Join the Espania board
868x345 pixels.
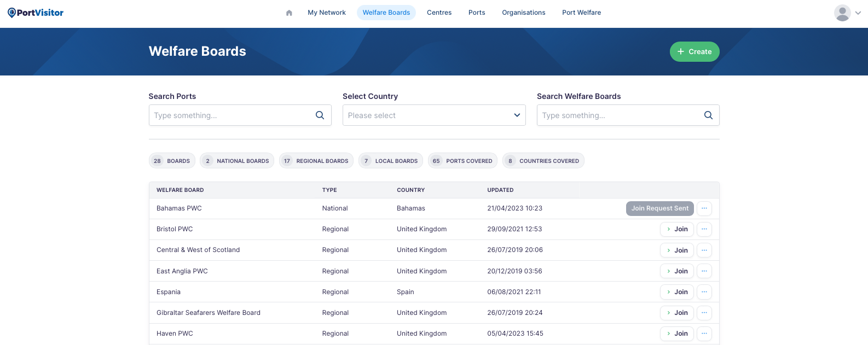(x=677, y=292)
